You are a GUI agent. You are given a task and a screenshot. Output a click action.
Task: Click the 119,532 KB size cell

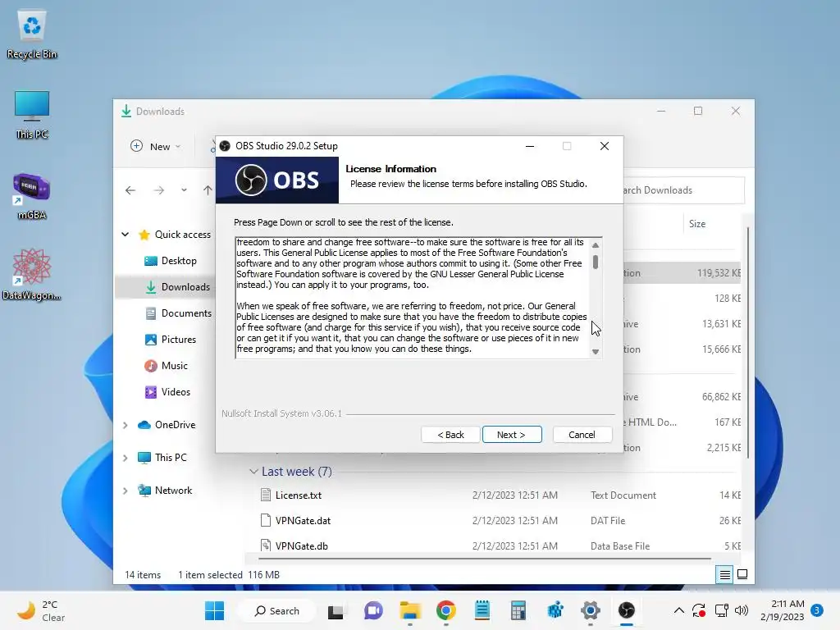719,273
